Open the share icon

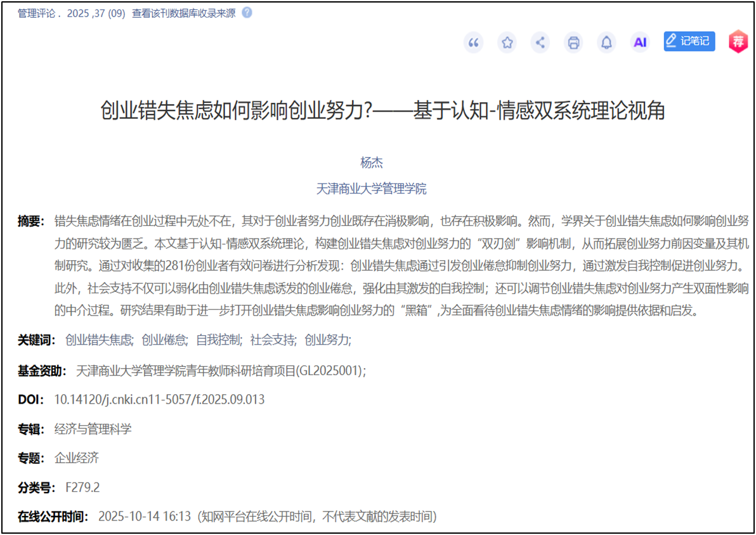tap(540, 43)
